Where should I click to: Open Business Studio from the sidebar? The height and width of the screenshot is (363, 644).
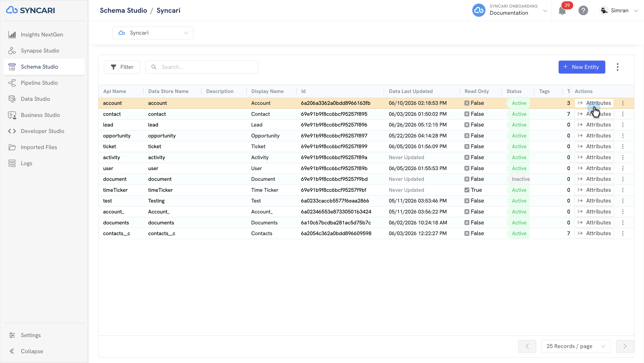(x=44, y=115)
